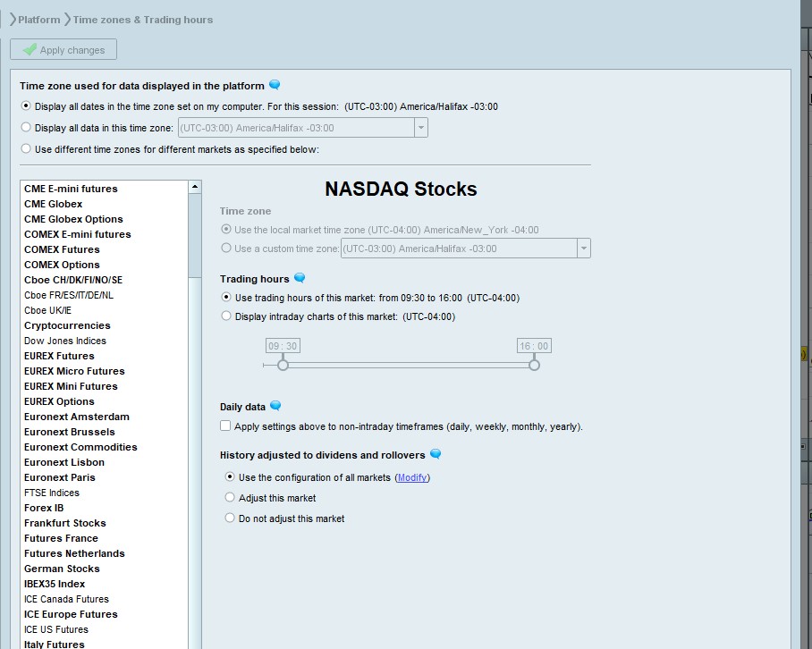Image resolution: width=812 pixels, height=649 pixels.
Task: Click the market list scrollbar thumb
Action: click(195, 236)
